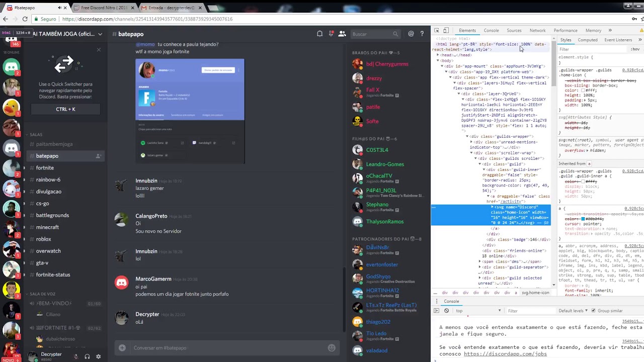644x362 pixels.
Task: Clear the console with the ban icon
Action: (446, 311)
